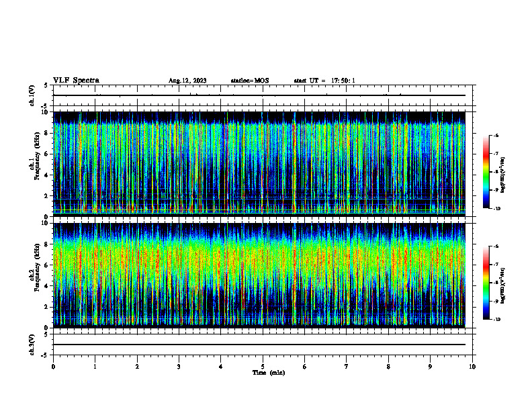The height and width of the screenshot is (411, 532).
Task: Click the "-8" label on ch.1 colorbar
Action: click(496, 172)
